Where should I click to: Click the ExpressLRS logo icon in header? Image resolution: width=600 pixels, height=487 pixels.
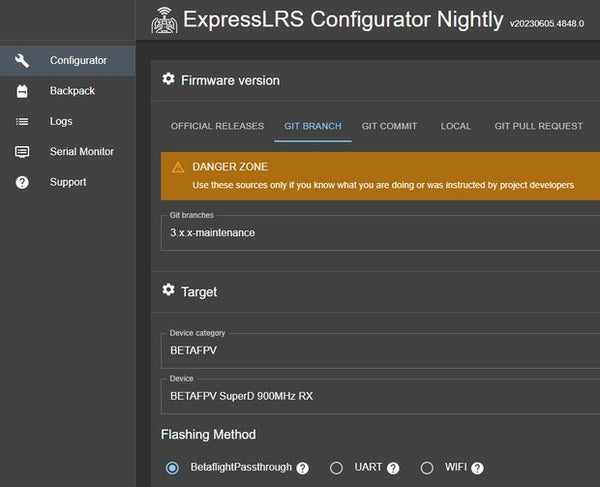pyautogui.click(x=165, y=20)
